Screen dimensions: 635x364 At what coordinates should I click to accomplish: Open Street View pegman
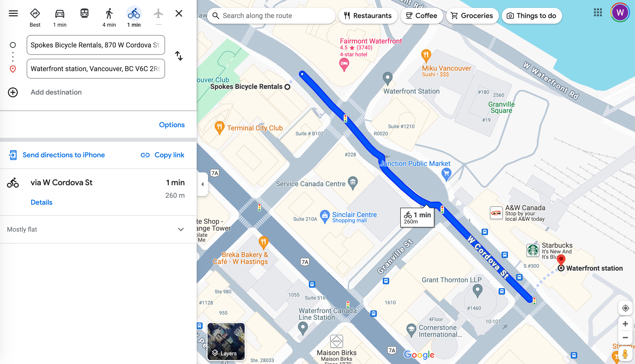(625, 354)
